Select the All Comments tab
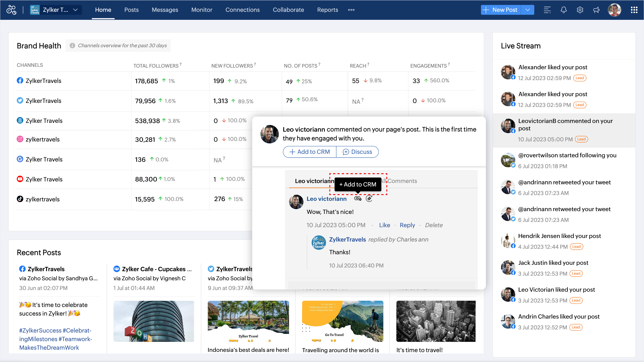Viewport: 644px width, 362px height. pos(401,181)
